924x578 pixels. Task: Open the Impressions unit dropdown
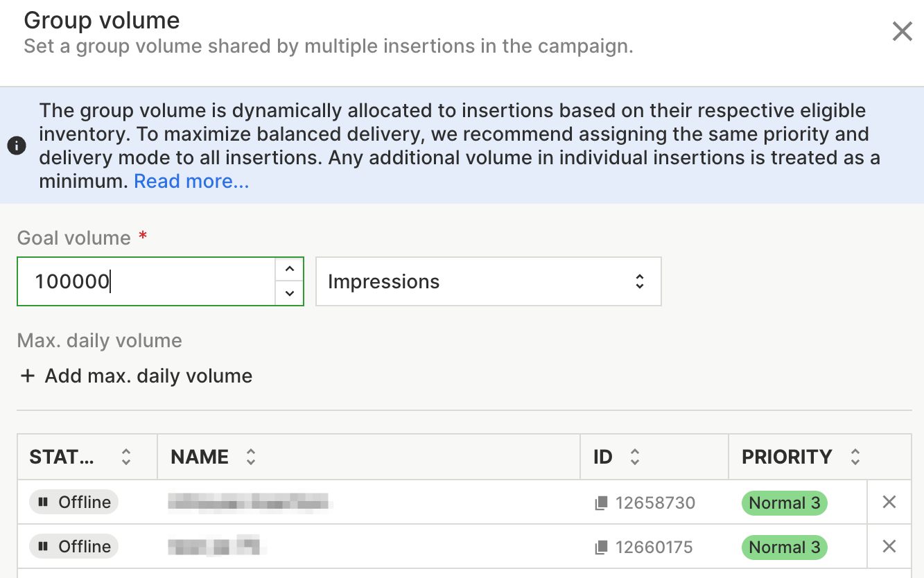pyautogui.click(x=488, y=281)
